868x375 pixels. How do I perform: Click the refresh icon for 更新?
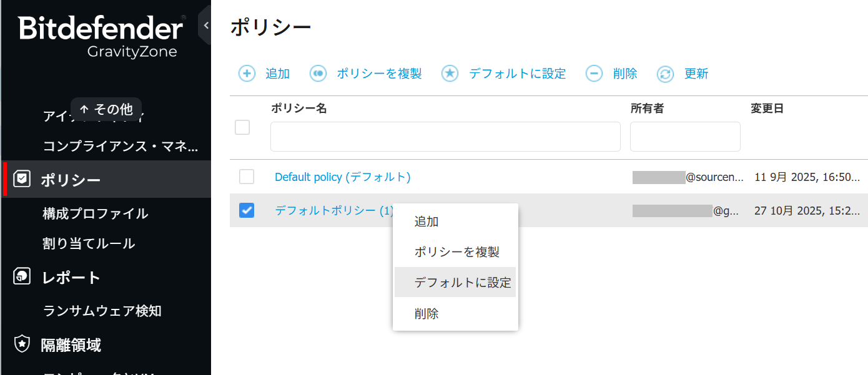[x=666, y=74]
